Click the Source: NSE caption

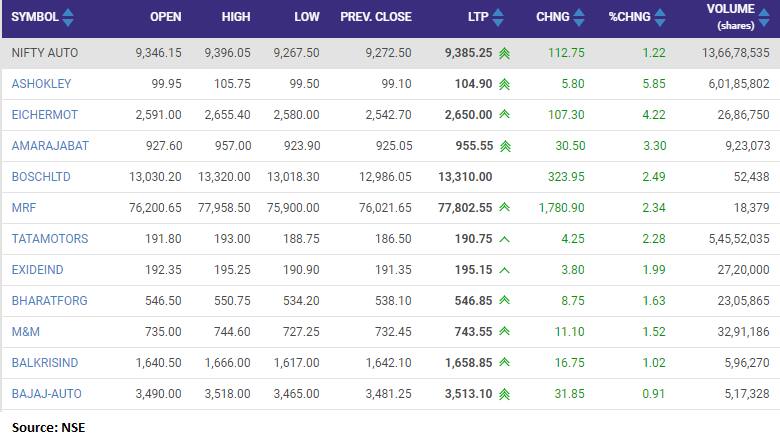pyautogui.click(x=48, y=428)
